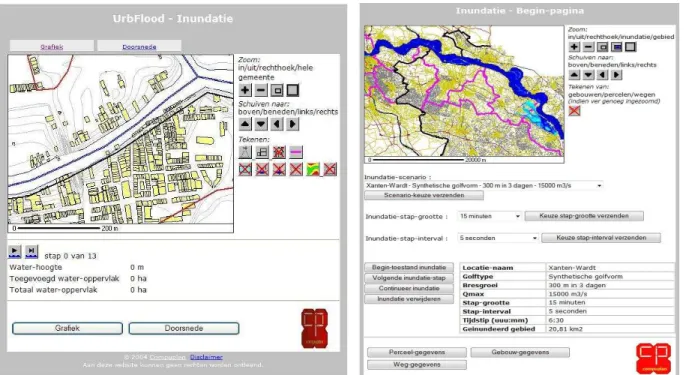Click the 'Synthetische golfvorm' table value
Screen dimensions: 689x375
pos(585,277)
